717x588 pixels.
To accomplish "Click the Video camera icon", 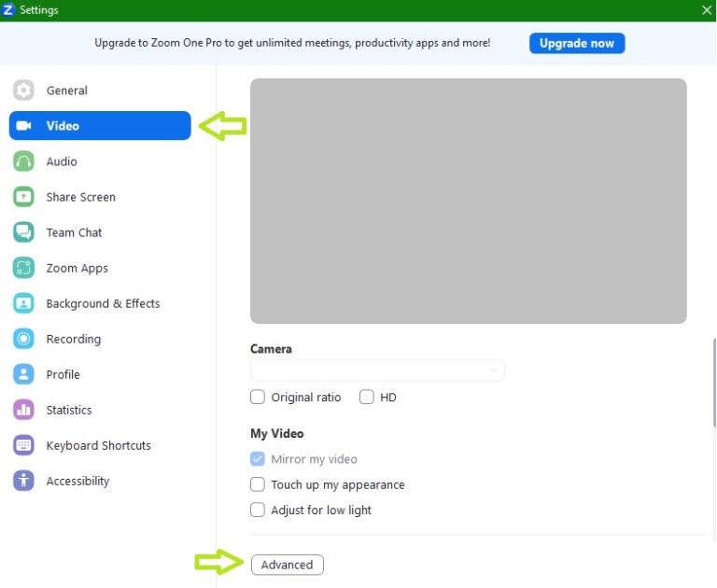I will [x=23, y=126].
